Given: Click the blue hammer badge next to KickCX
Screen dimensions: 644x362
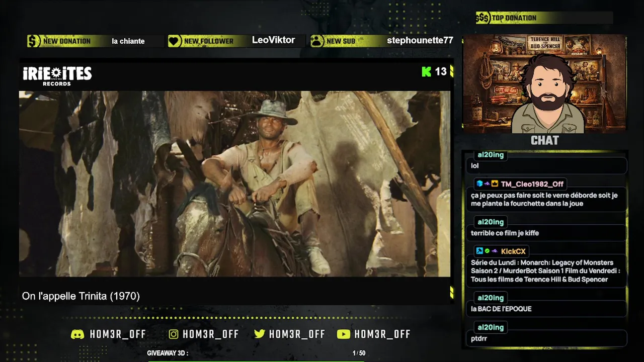Looking at the screenshot, I should 479,251.
